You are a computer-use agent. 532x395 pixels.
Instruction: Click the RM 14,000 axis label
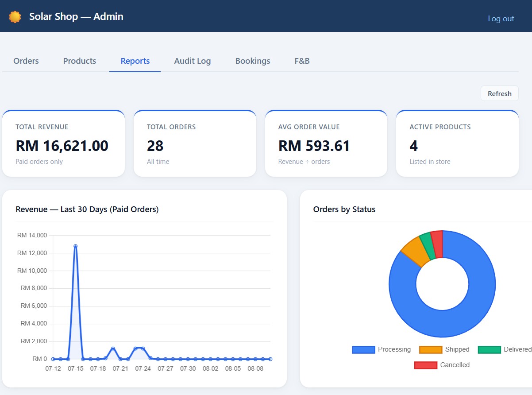[x=32, y=235]
